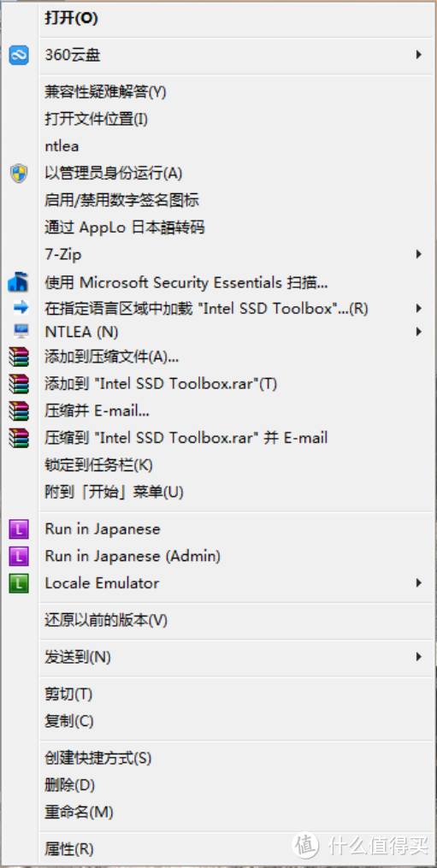437x868 pixels.
Task: Open the 7-Zip menu entry
Action: coord(63,255)
